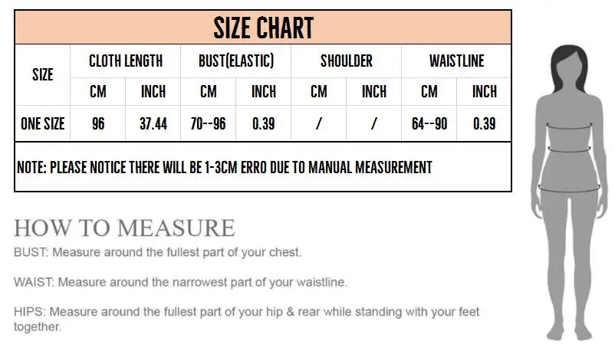Click the SIZE CHART title banner
615x364 pixels.
point(263,28)
